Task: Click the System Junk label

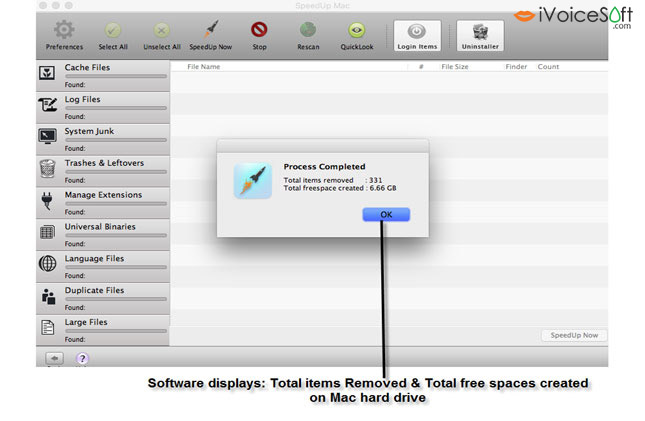Action: pyautogui.click(x=89, y=131)
